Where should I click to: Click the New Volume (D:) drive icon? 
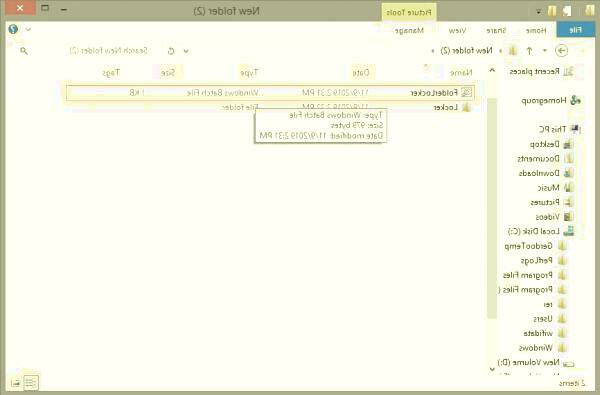click(x=569, y=363)
